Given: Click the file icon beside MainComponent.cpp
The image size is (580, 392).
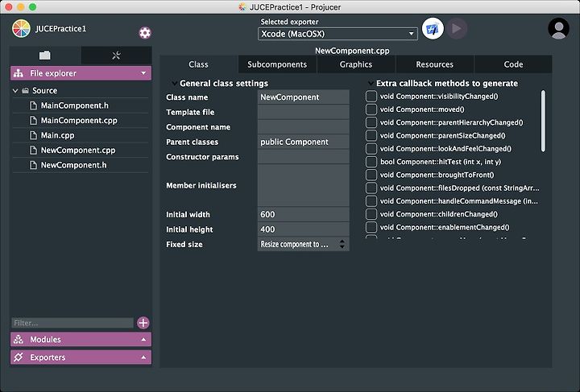Looking at the screenshot, I should click(x=33, y=121).
